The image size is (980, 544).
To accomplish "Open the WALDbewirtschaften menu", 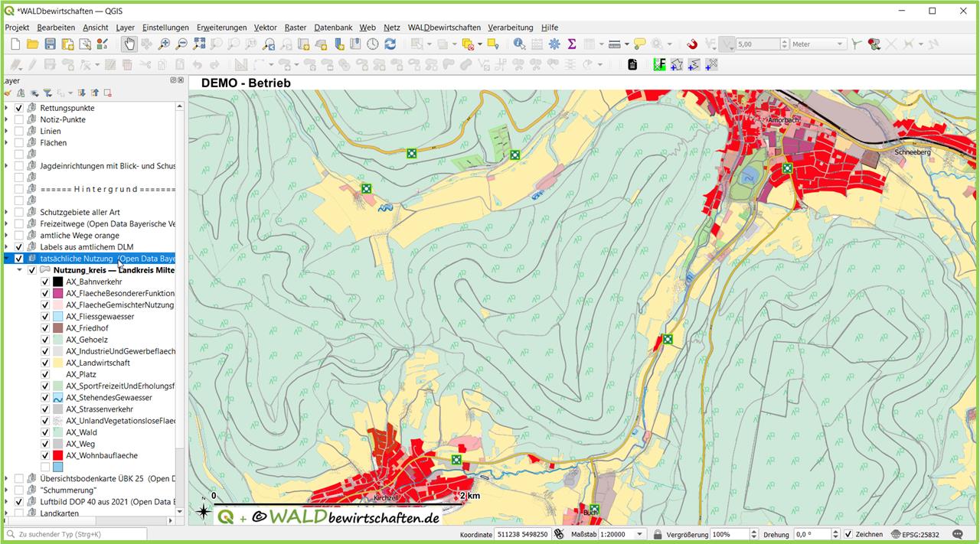I will click(x=444, y=28).
